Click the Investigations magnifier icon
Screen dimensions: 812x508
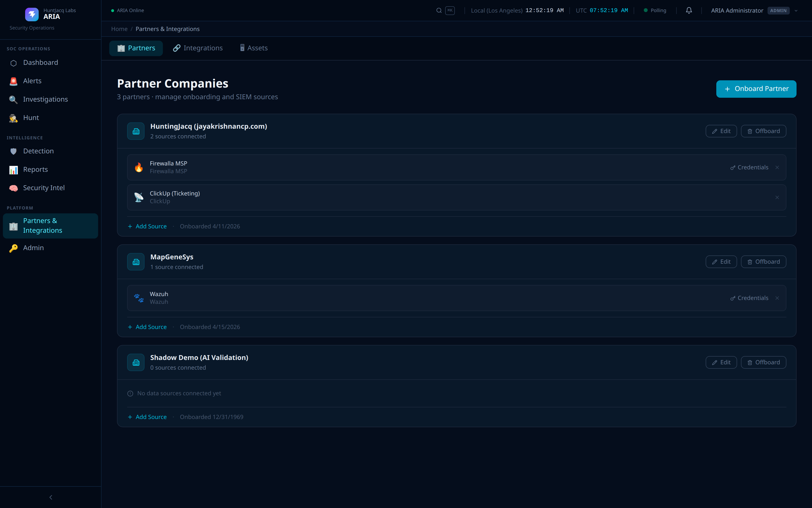click(14, 99)
